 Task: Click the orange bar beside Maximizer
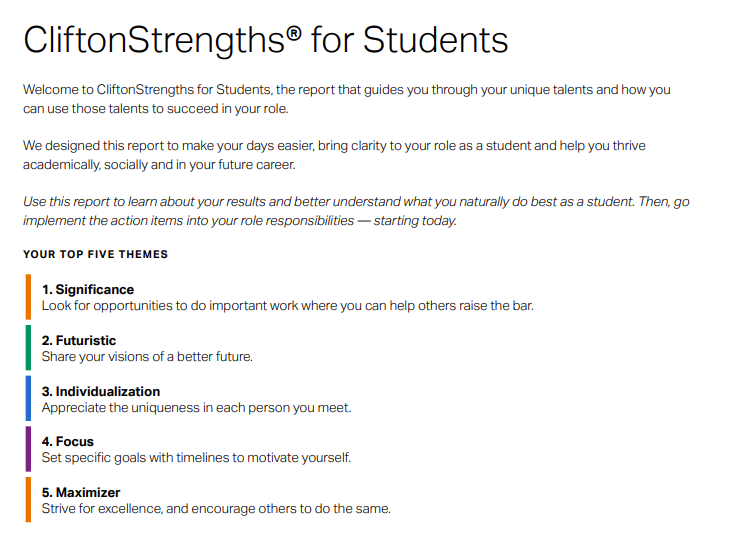point(28,499)
